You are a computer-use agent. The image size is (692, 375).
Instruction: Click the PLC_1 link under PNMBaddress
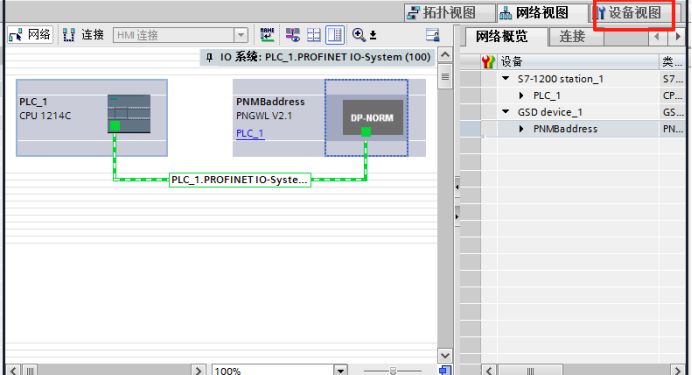point(250,133)
